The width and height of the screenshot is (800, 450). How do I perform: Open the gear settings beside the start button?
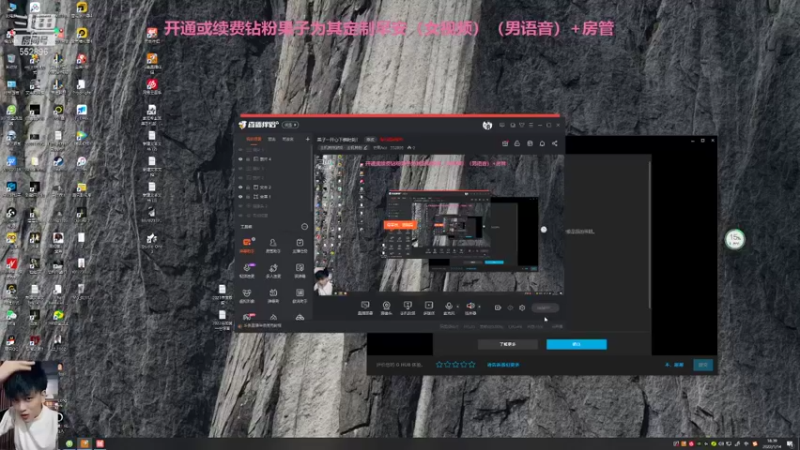(522, 308)
